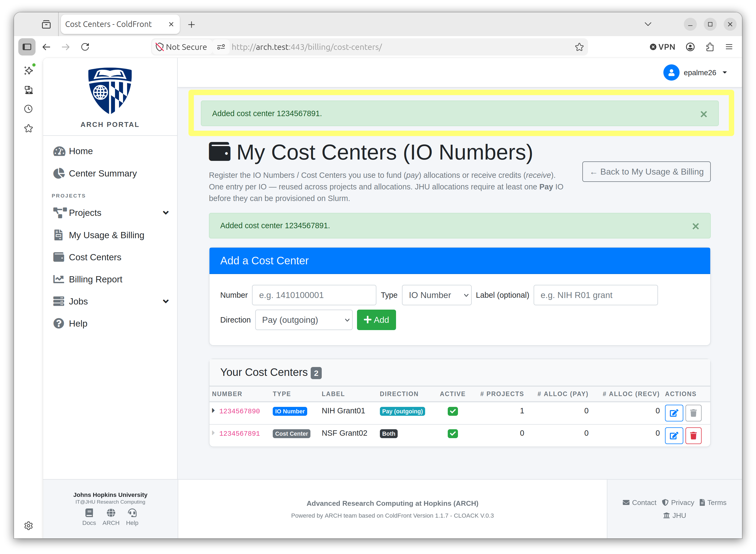Open the Privacy link in the footer

[x=678, y=503]
